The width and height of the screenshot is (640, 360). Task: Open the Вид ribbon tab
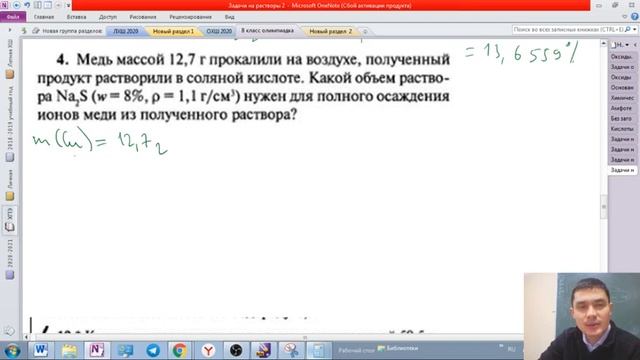(229, 17)
